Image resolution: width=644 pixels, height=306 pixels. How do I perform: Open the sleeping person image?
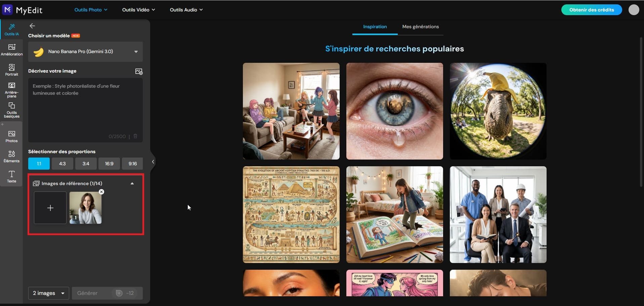pos(498,283)
